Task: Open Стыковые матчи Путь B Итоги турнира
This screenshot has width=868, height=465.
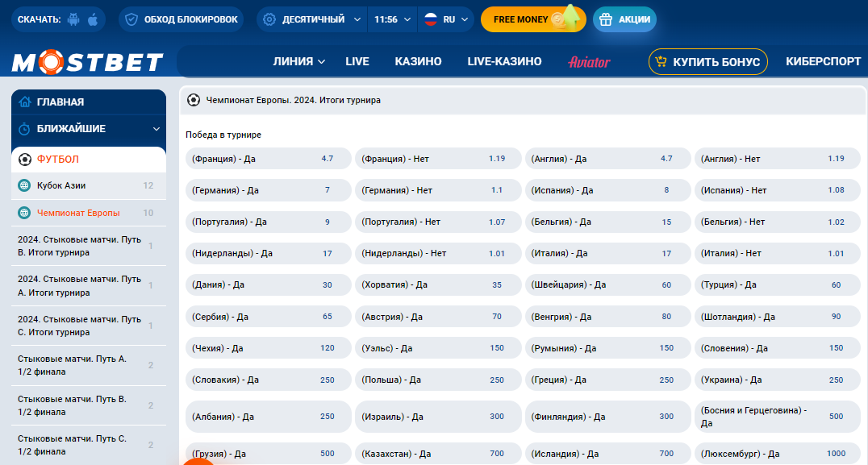Action: click(x=89, y=246)
